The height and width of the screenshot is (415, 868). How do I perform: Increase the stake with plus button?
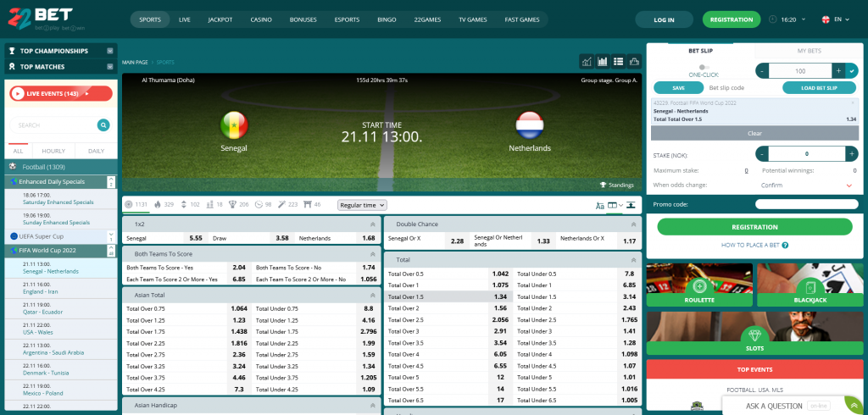[x=852, y=154]
